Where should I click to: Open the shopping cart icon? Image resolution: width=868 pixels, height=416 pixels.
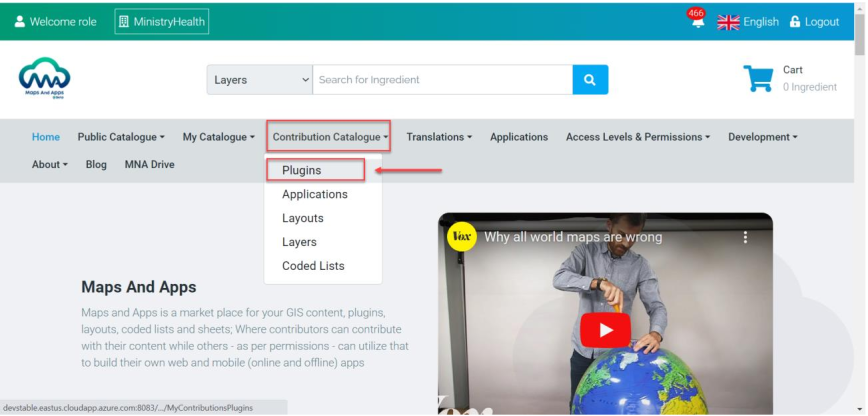(x=758, y=79)
